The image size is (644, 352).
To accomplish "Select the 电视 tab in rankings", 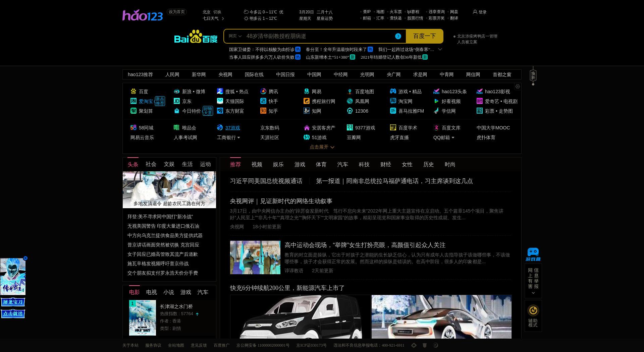I will pyautogui.click(x=152, y=292).
